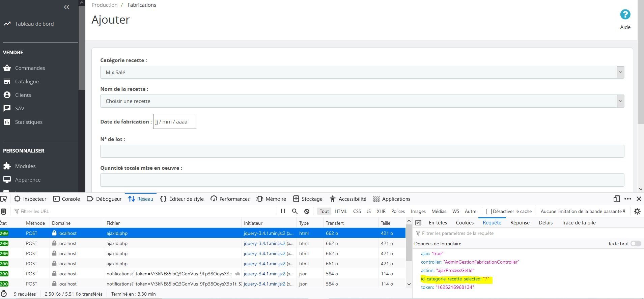
Task: Filter requests by XHR type
Action: point(381,211)
